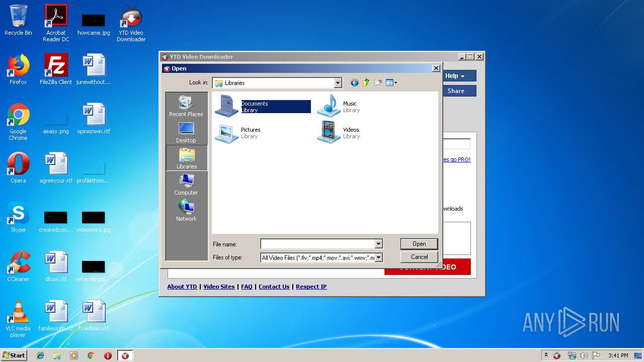644x362 pixels.
Task: Click the Start button
Action: pyautogui.click(x=14, y=355)
